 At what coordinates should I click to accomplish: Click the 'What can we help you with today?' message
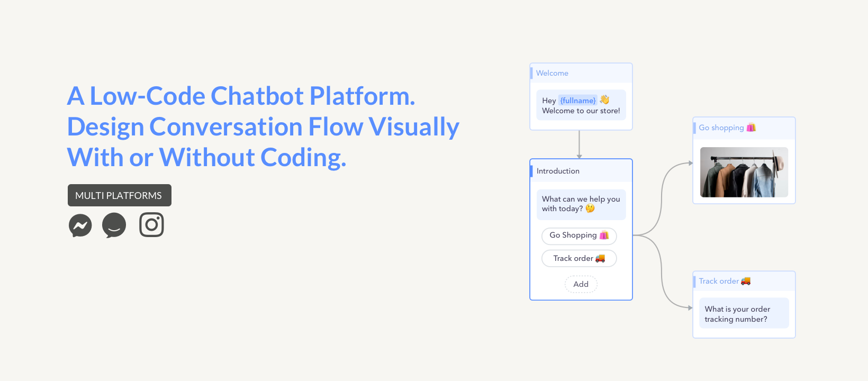tap(581, 204)
